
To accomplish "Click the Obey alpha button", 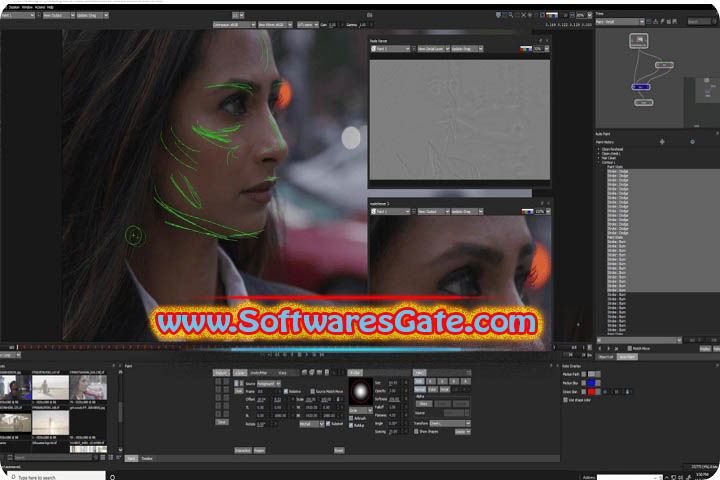I will click(424, 404).
